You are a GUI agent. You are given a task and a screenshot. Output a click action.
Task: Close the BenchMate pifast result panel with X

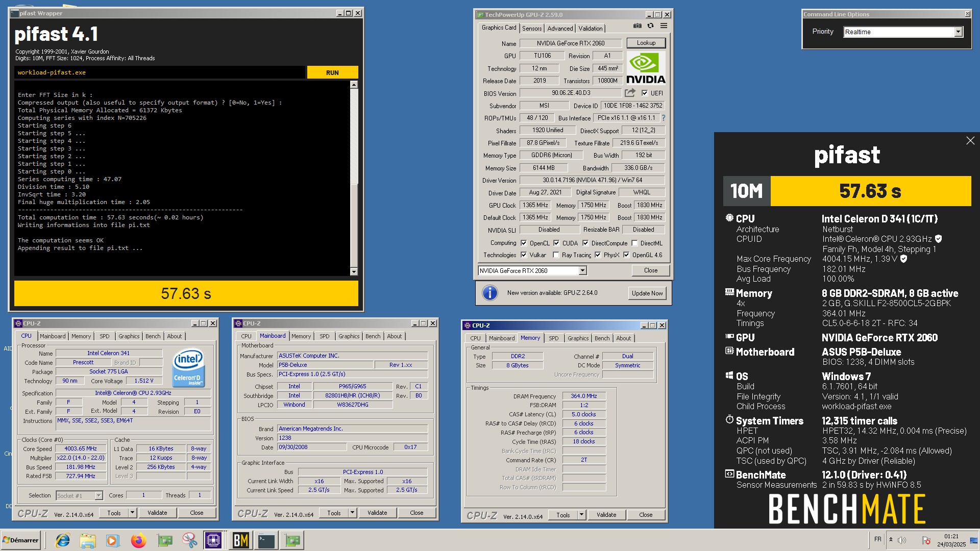click(x=970, y=141)
